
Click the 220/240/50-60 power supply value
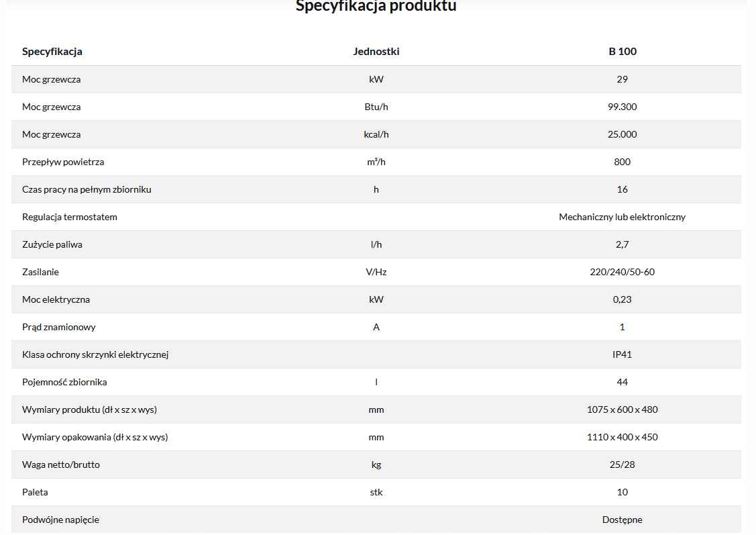pyautogui.click(x=622, y=272)
